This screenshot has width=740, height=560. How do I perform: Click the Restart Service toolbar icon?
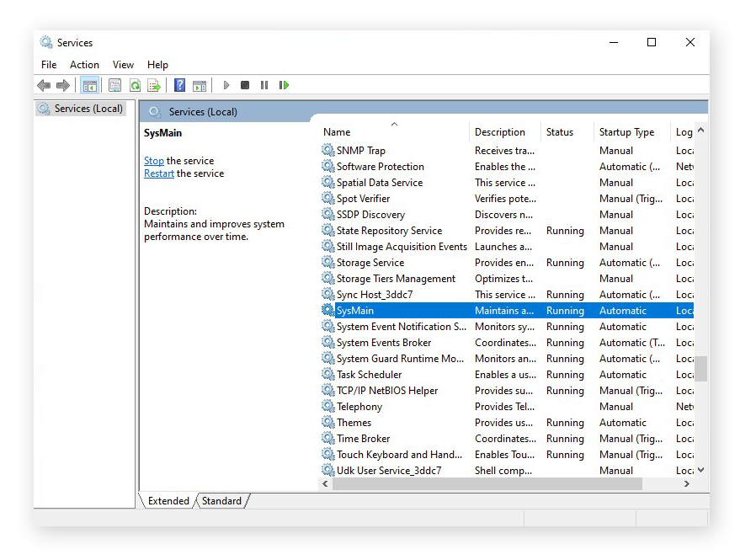[285, 84]
